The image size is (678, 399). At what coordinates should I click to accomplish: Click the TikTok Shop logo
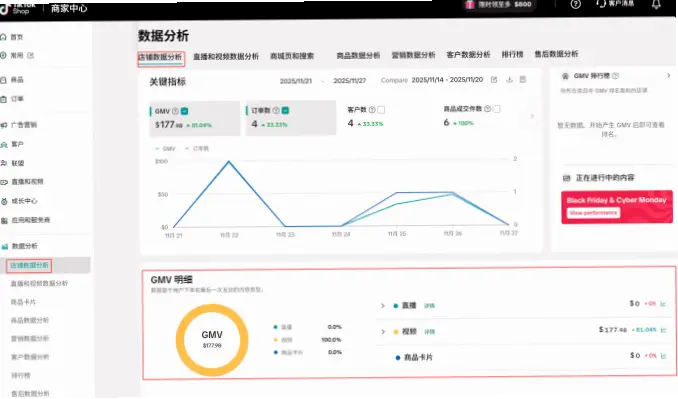tap(18, 8)
